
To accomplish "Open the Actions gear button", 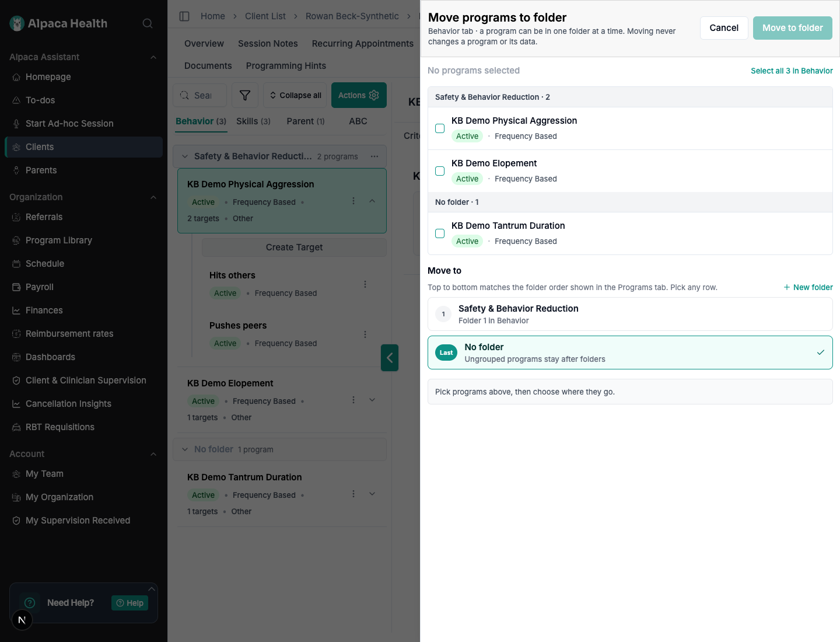I will point(359,95).
